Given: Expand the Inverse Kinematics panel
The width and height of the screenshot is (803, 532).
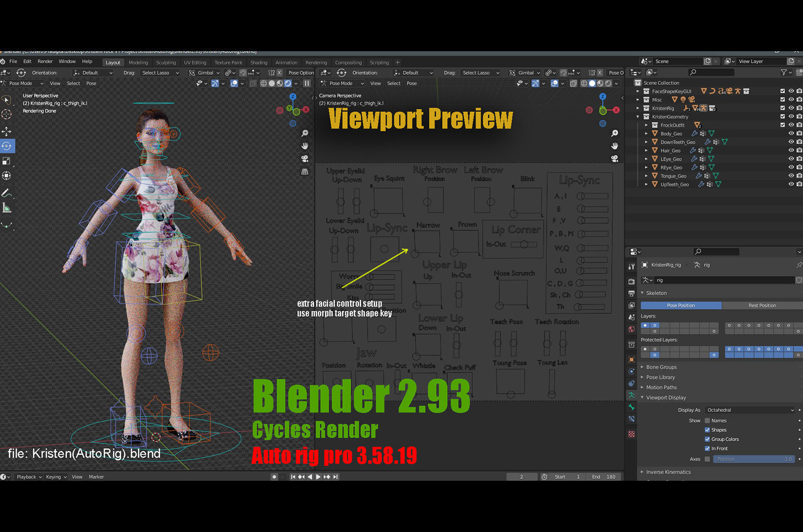Looking at the screenshot, I should [x=668, y=472].
